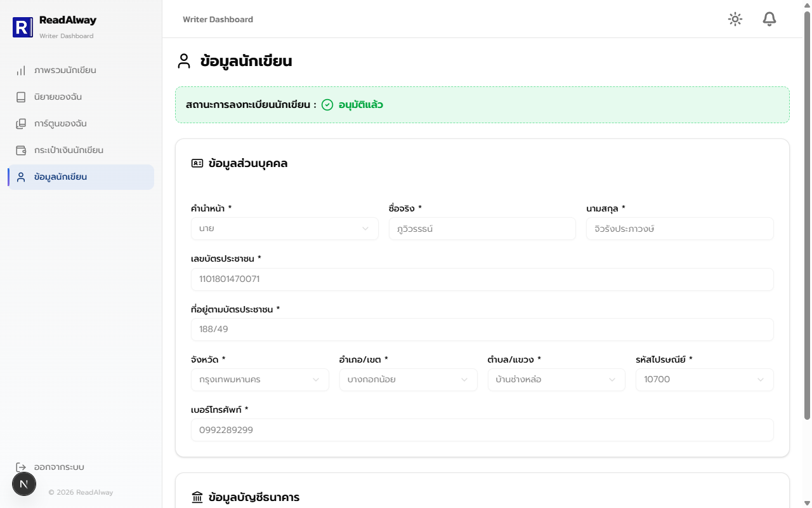This screenshot has width=812, height=508.
Task: Click the comics icon beside การ์ตูนของฉัน
Action: click(21, 124)
